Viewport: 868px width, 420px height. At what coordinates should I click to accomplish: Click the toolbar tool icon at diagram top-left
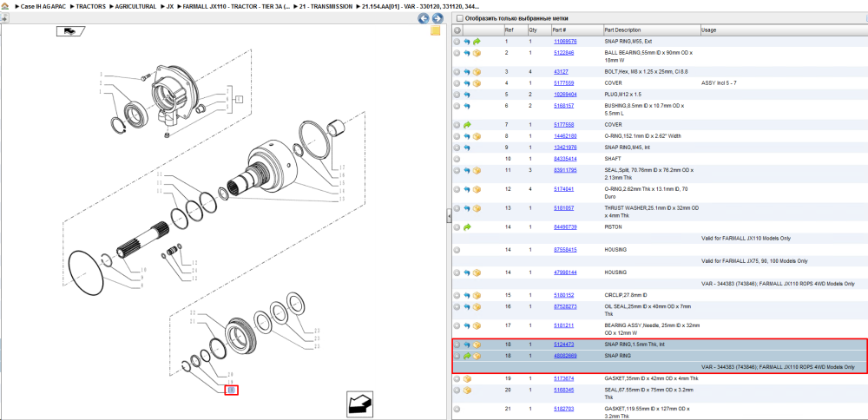(x=3, y=18)
